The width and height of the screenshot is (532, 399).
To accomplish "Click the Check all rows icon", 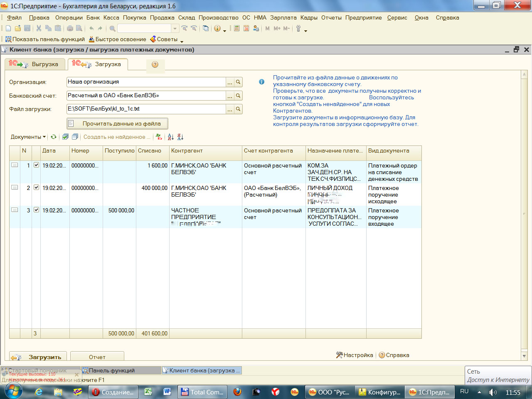I will tap(65, 137).
